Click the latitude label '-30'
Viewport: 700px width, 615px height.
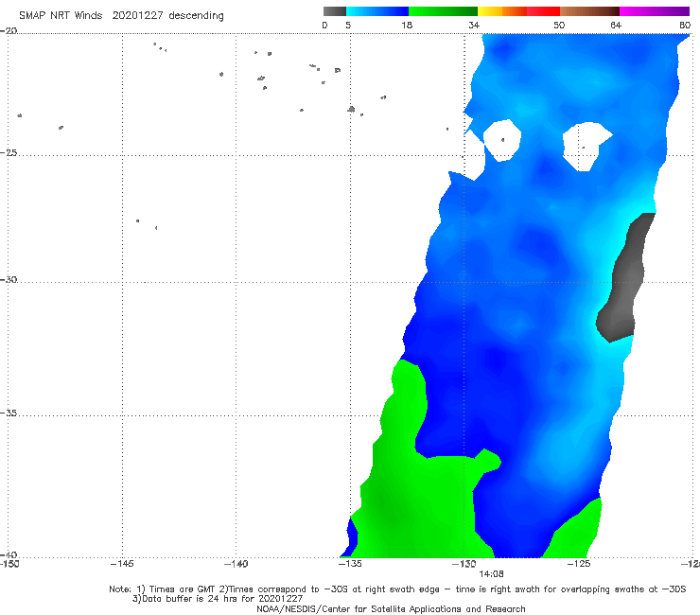9,279
